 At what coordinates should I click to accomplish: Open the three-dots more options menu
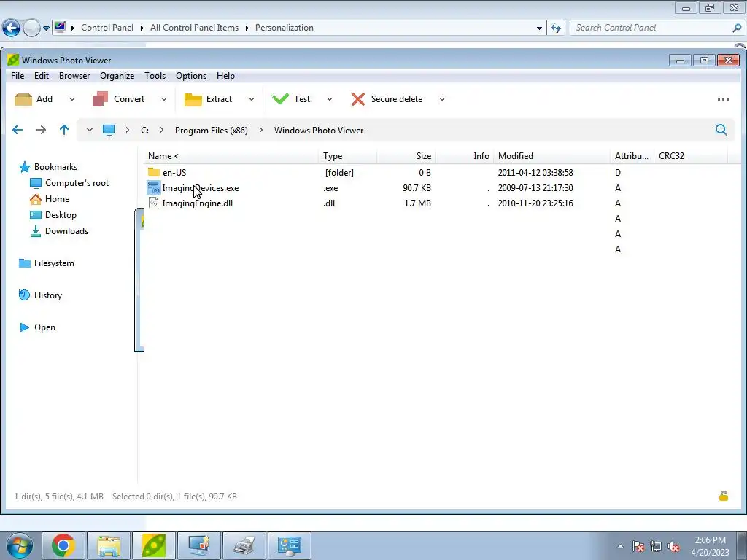723,99
